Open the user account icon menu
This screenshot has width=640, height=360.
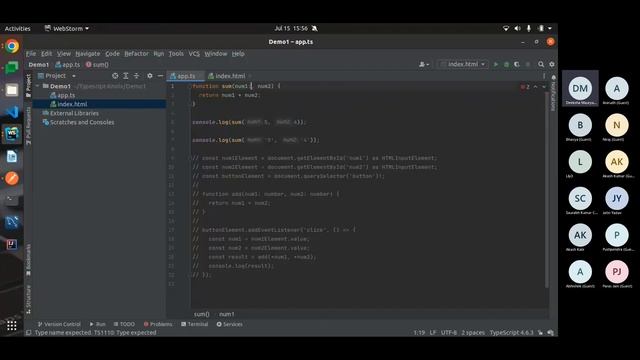424,64
